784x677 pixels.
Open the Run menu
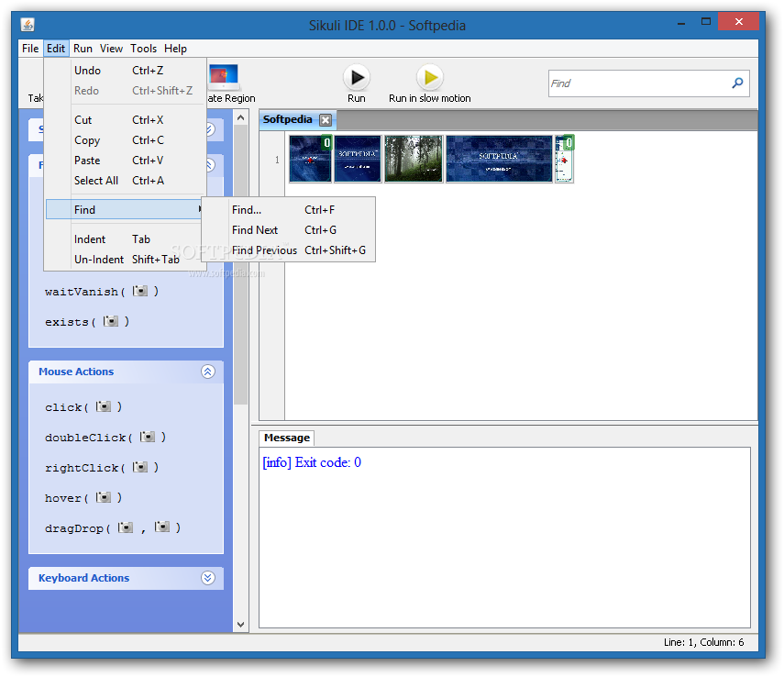coord(83,49)
